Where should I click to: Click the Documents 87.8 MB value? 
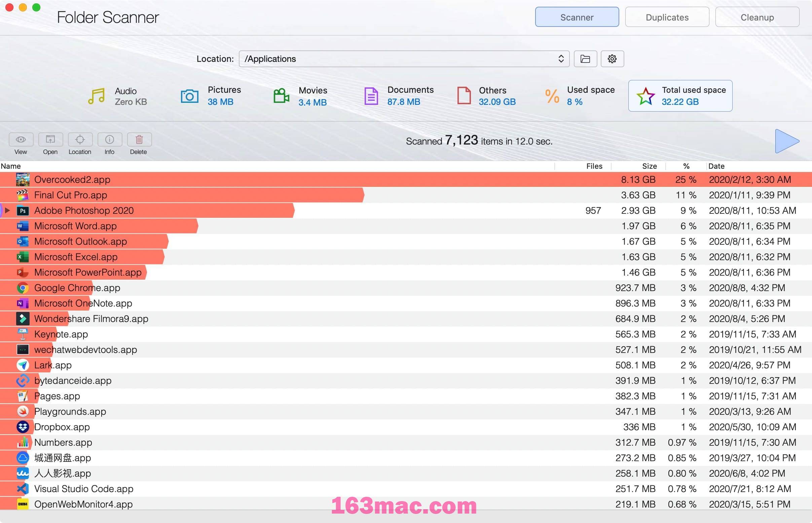404,102
